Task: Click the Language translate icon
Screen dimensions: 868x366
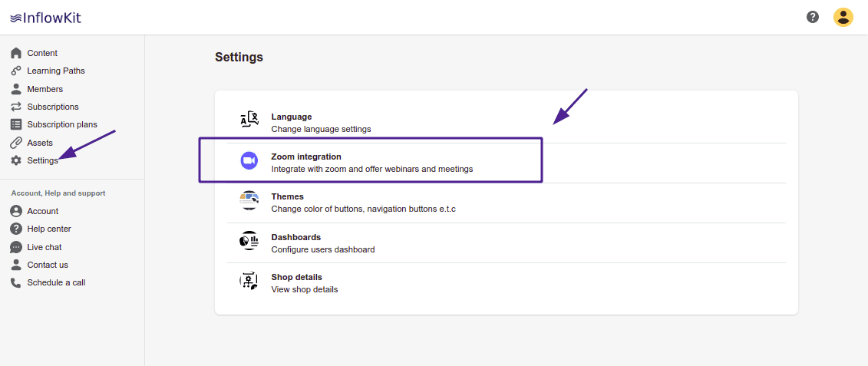Action: (249, 120)
